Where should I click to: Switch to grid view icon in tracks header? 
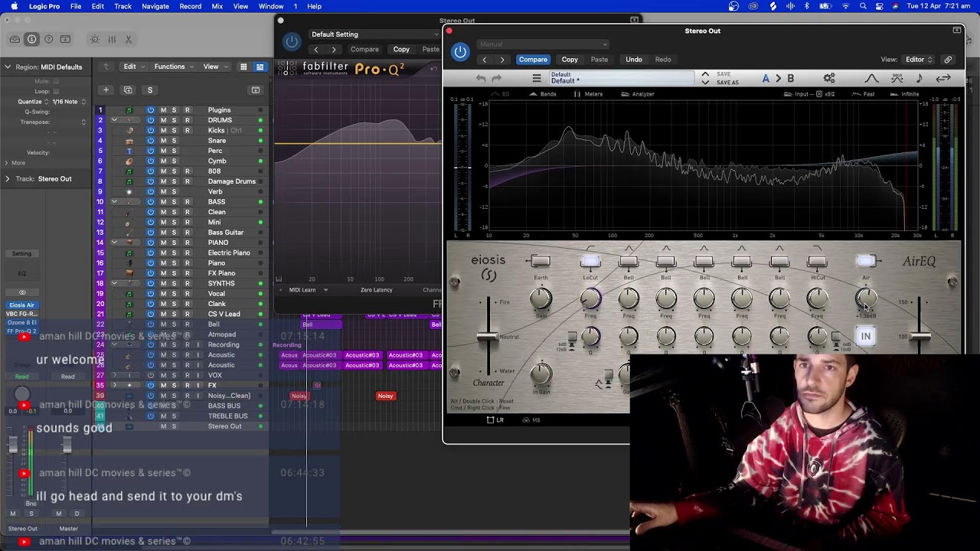tap(243, 67)
